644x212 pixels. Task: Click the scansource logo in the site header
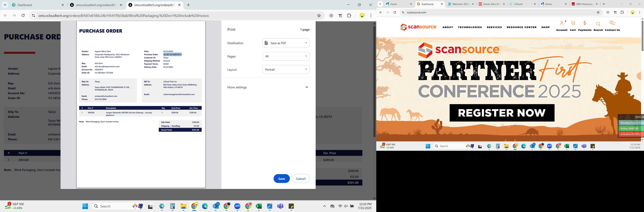[418, 27]
